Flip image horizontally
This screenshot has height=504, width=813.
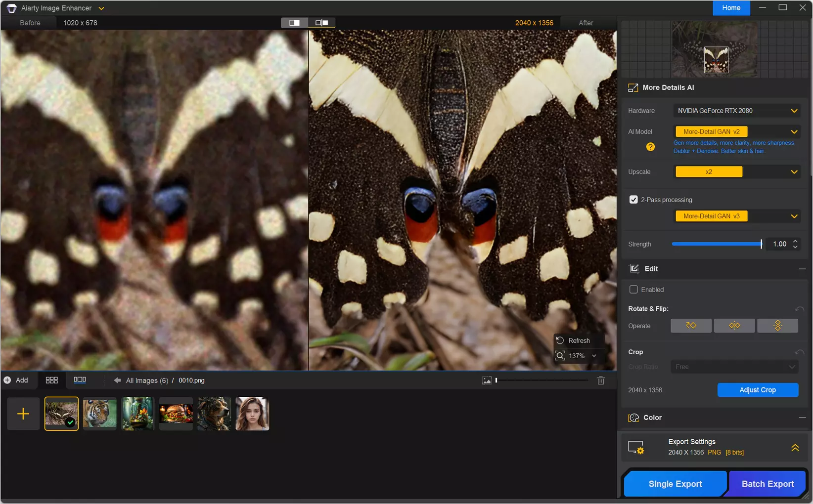coord(734,326)
